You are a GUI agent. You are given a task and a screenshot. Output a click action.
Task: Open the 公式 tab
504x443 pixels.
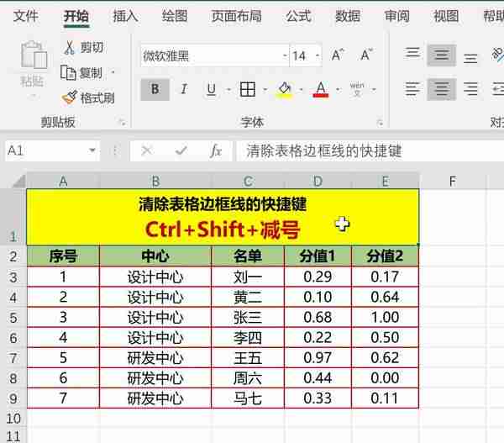click(298, 16)
